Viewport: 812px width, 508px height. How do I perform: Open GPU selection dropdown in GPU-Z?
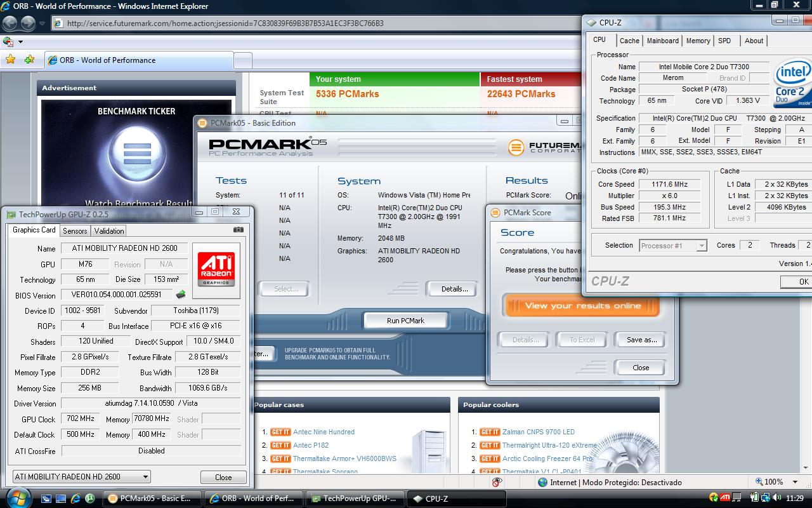click(x=81, y=477)
